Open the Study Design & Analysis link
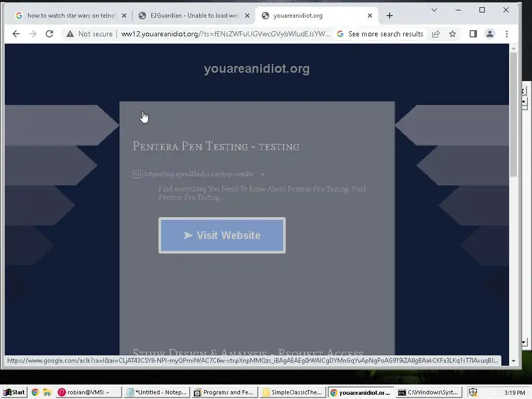532x399 pixels. click(x=248, y=352)
